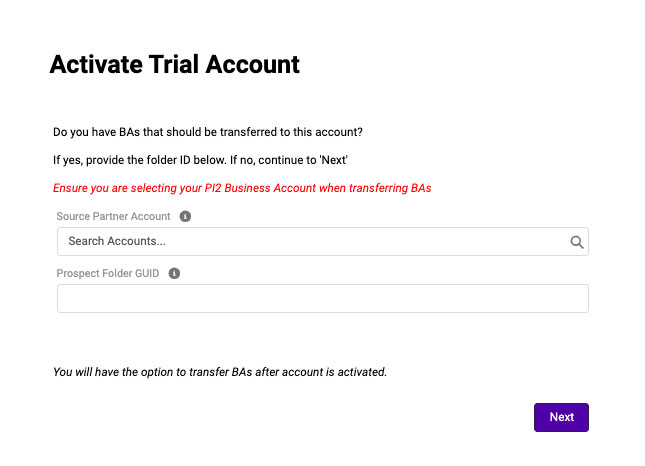Click the red PI2 Business Account warning

242,188
